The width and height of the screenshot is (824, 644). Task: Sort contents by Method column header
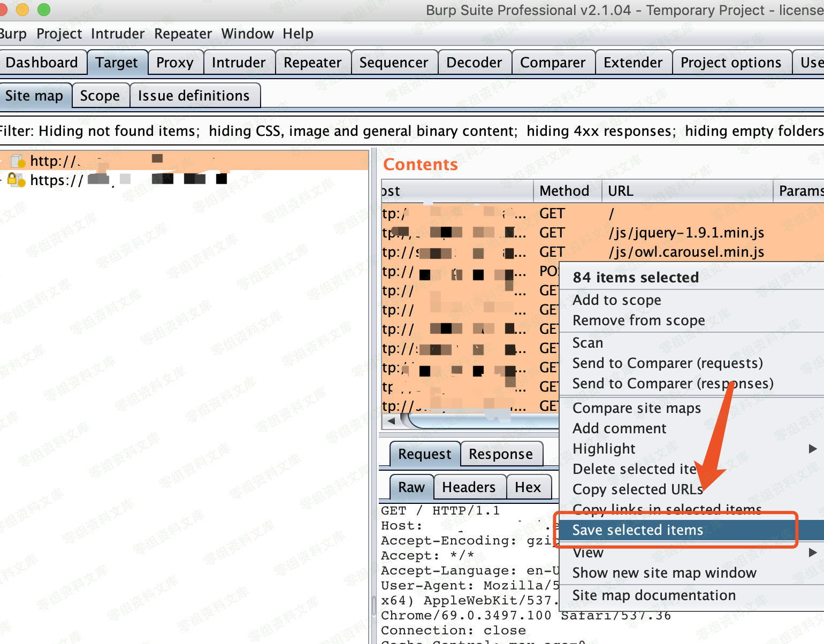pyautogui.click(x=564, y=191)
